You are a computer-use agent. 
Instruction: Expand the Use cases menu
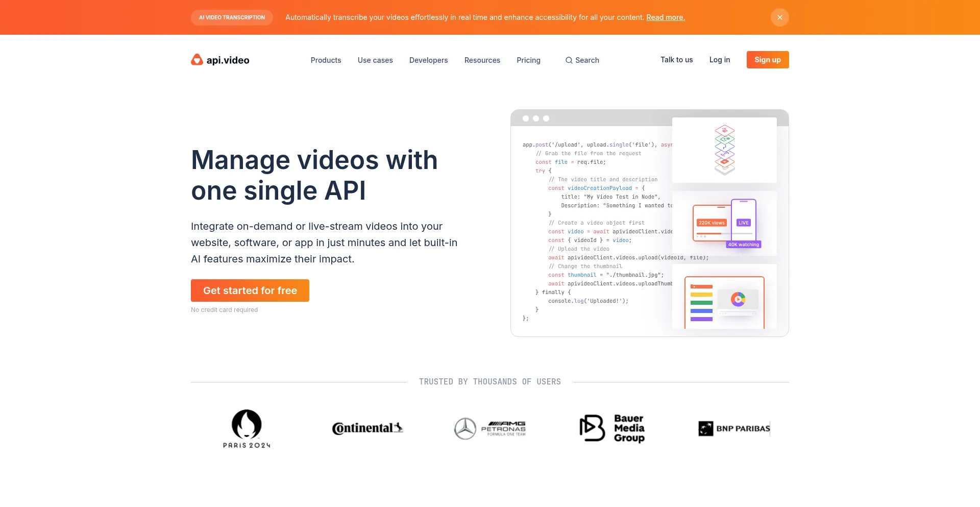click(375, 60)
